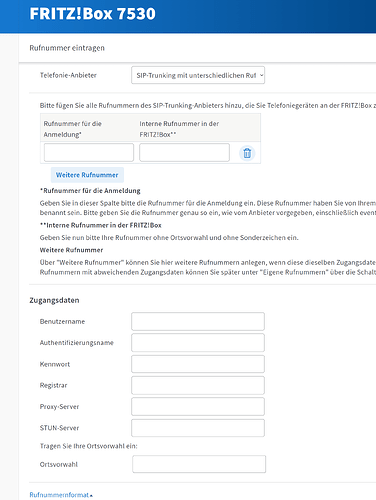This screenshot has width=376, height=500.
Task: Click the Weitere Rufnummer button
Action: coord(87,175)
